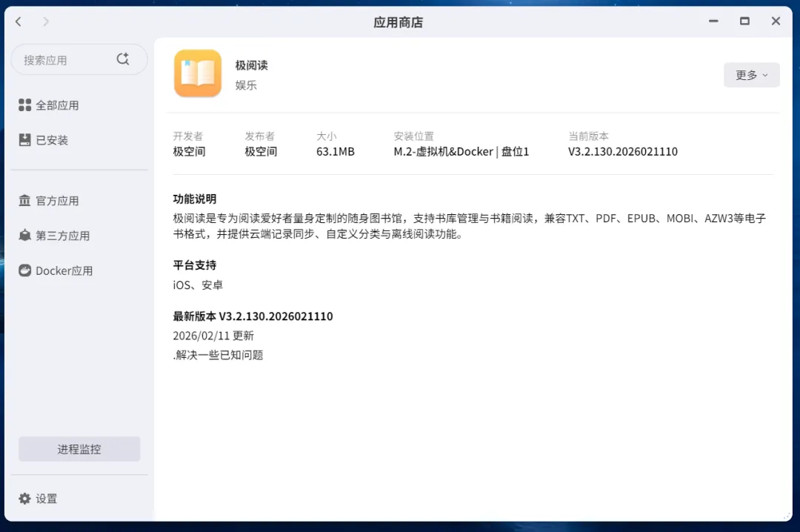Viewport: 800px width, 532px height.
Task: Click the 当前版本 value V3.2.130.2026021110
Action: point(622,152)
